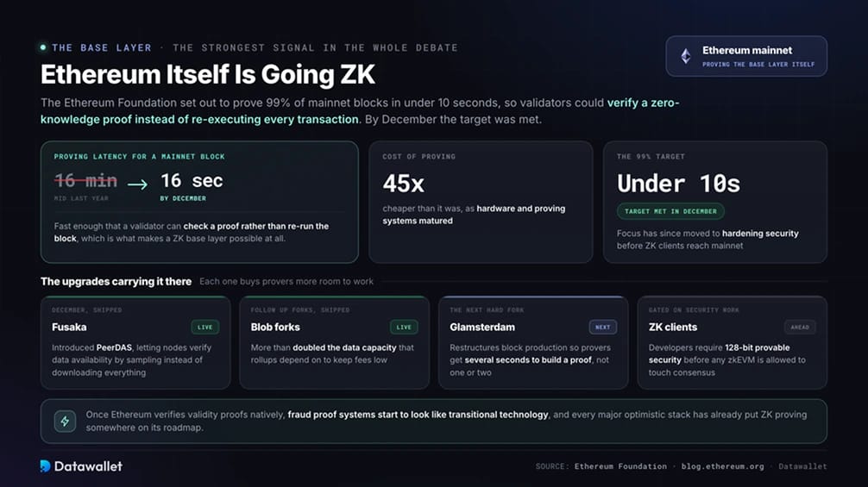Select the Fusaka upgrade card title
This screenshot has height=487, width=868.
tap(69, 328)
